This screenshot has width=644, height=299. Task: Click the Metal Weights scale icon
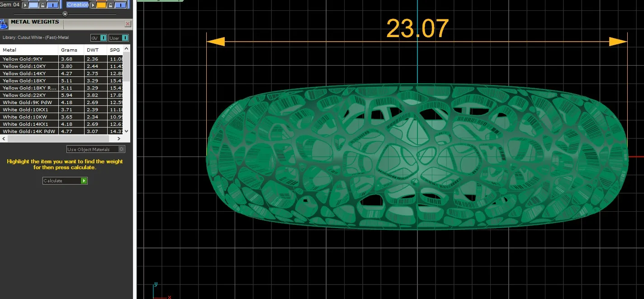click(x=4, y=24)
